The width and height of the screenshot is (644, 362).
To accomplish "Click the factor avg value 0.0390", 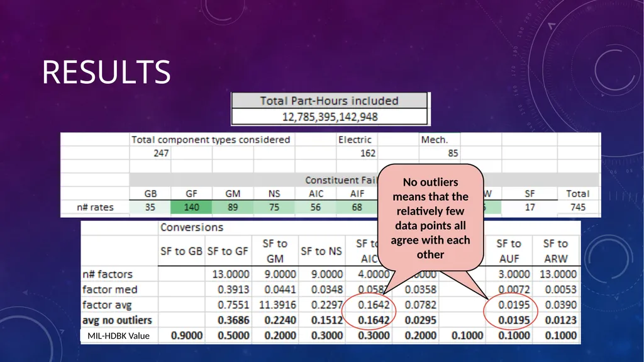I will (561, 305).
